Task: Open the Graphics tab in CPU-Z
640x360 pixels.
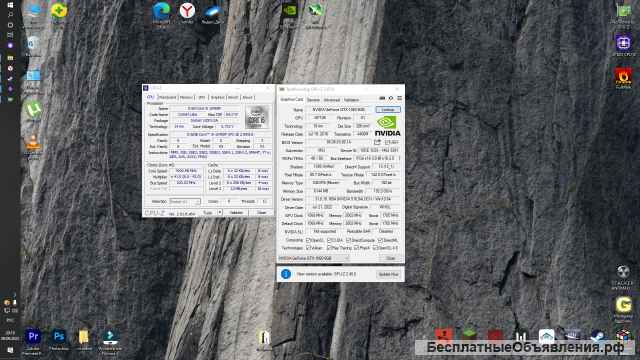Action: click(x=217, y=97)
